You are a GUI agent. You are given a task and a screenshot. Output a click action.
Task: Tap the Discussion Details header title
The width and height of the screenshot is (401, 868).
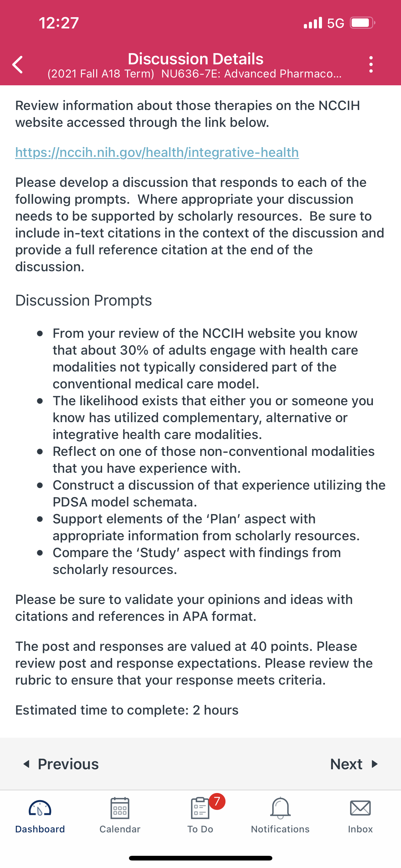click(196, 59)
